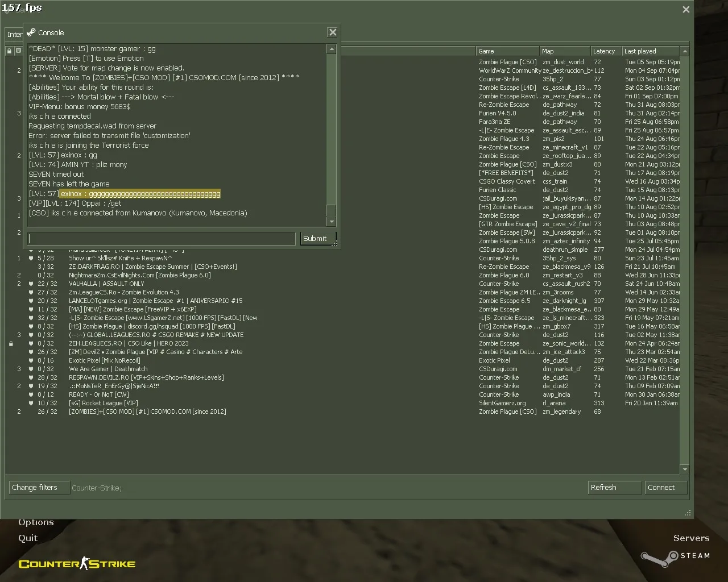
Task: Click the lock icon beside ZEH.LEAGUECS.RO server
Action: click(x=11, y=343)
